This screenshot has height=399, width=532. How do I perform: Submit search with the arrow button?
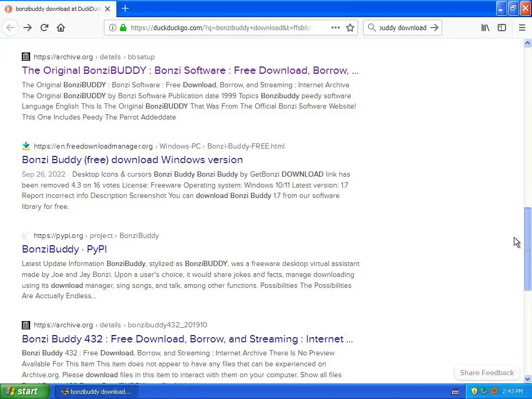[x=434, y=28]
